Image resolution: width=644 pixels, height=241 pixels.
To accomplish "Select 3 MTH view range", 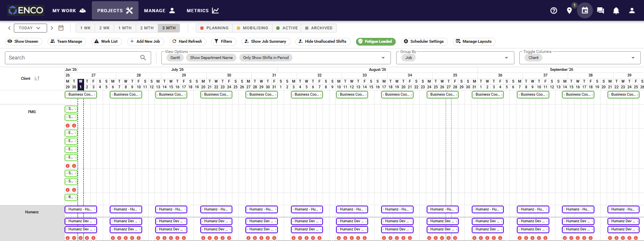I will click(x=169, y=28).
